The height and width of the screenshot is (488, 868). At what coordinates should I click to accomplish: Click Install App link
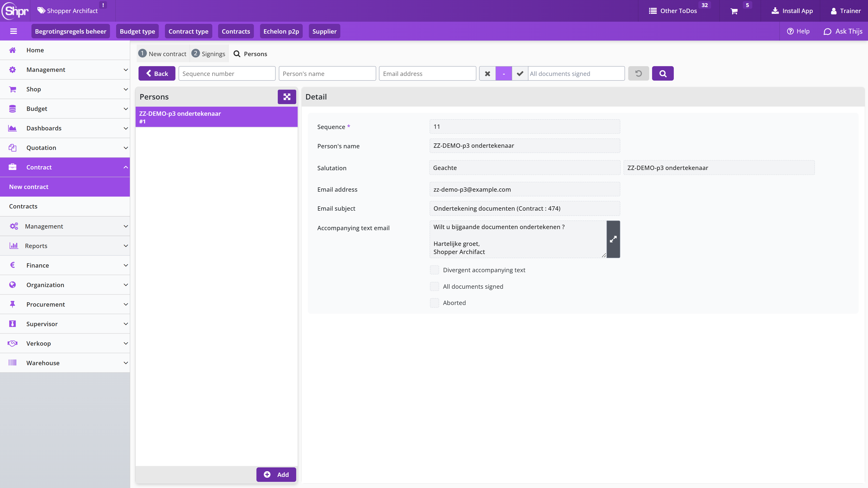pyautogui.click(x=792, y=11)
